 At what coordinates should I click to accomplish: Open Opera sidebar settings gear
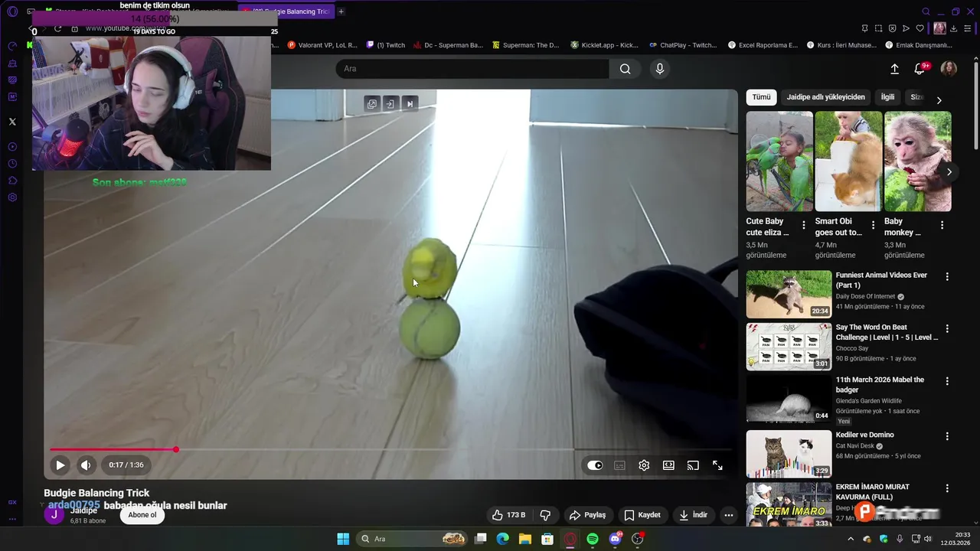coord(12,197)
